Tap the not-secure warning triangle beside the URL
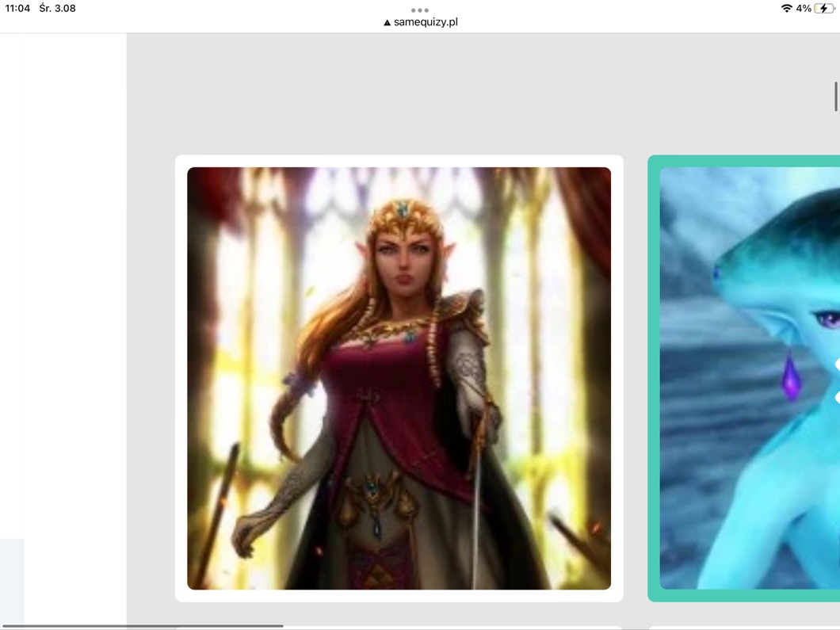 387,23
